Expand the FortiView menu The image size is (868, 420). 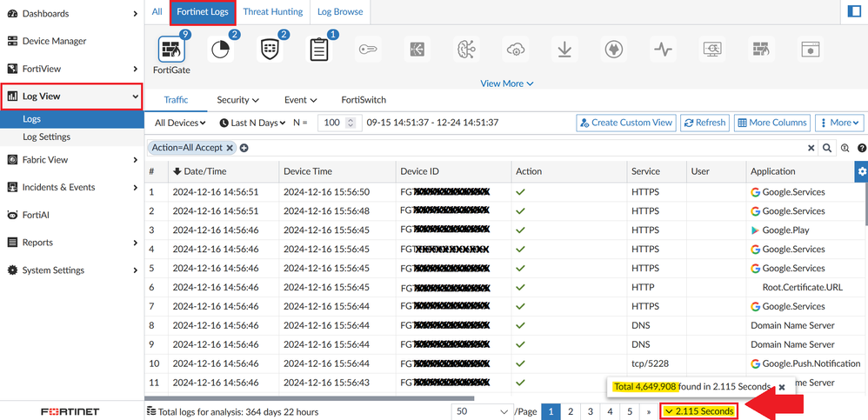click(x=72, y=69)
